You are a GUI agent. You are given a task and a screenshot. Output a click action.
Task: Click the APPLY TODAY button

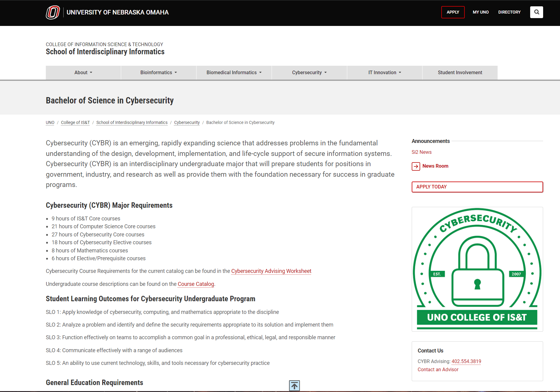click(x=477, y=187)
